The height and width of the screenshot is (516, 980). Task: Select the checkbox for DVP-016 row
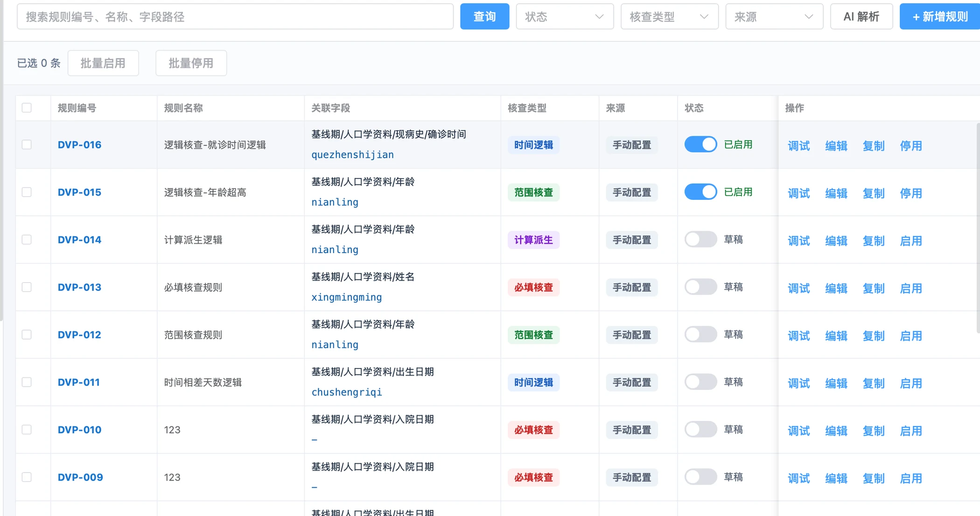point(27,145)
